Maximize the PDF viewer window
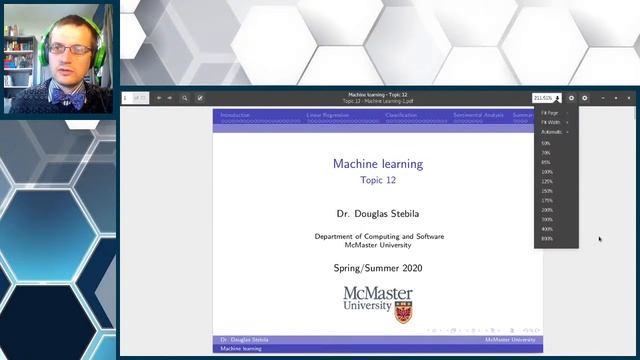 (616, 98)
